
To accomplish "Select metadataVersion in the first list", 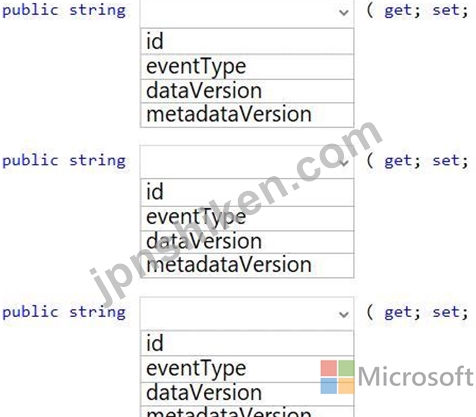I will pos(247,115).
